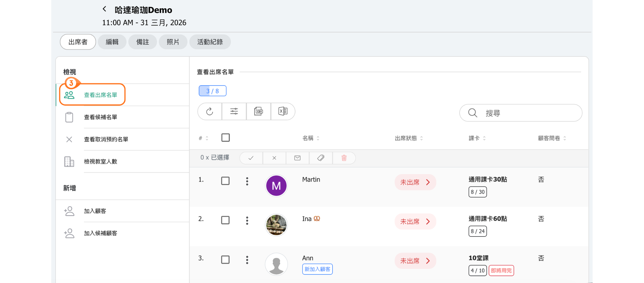Expand Martin's 未出席 attendance status
The image size is (644, 283).
415,182
